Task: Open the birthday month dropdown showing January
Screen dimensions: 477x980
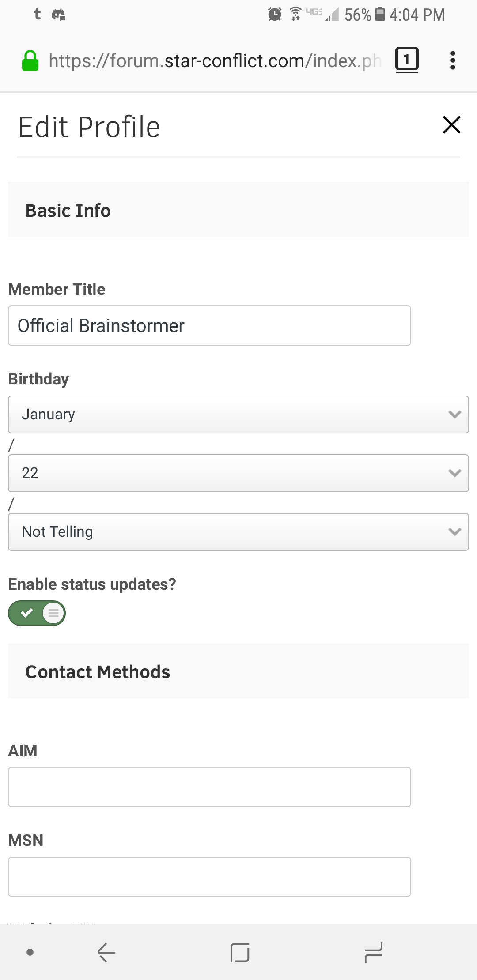Action: pos(238,414)
